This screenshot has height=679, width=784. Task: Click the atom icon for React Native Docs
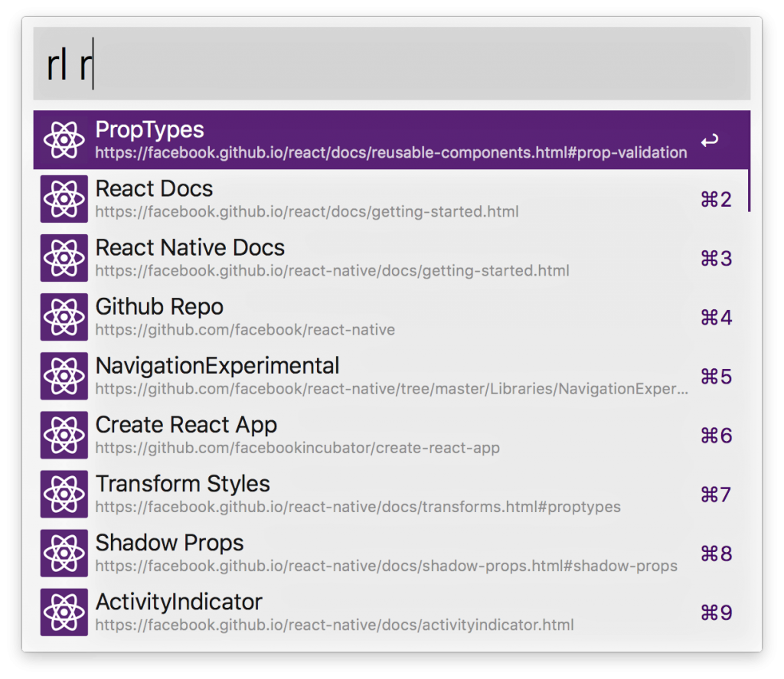64,258
